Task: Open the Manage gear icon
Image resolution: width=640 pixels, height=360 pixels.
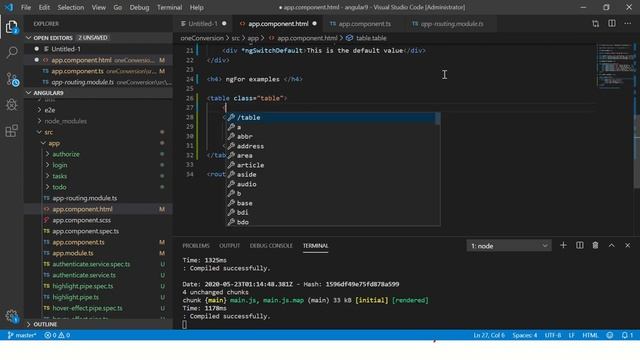Action: point(12,316)
